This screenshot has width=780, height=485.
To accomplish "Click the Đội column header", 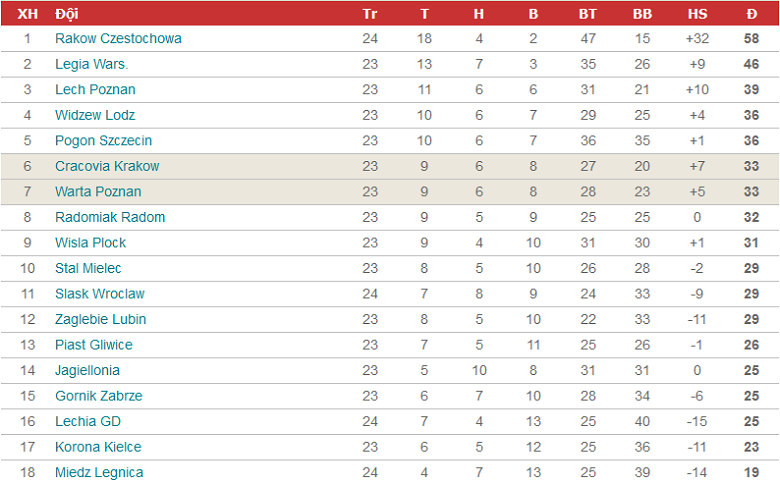I will click(x=67, y=13).
